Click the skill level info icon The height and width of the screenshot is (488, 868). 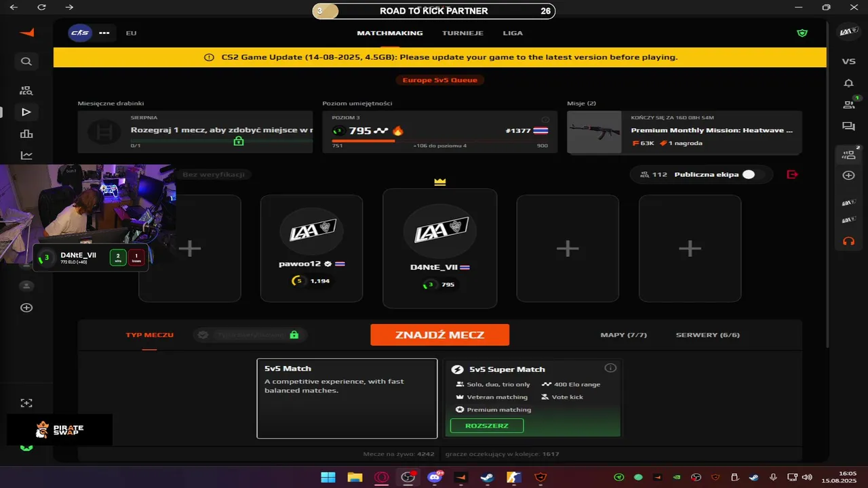click(x=544, y=119)
